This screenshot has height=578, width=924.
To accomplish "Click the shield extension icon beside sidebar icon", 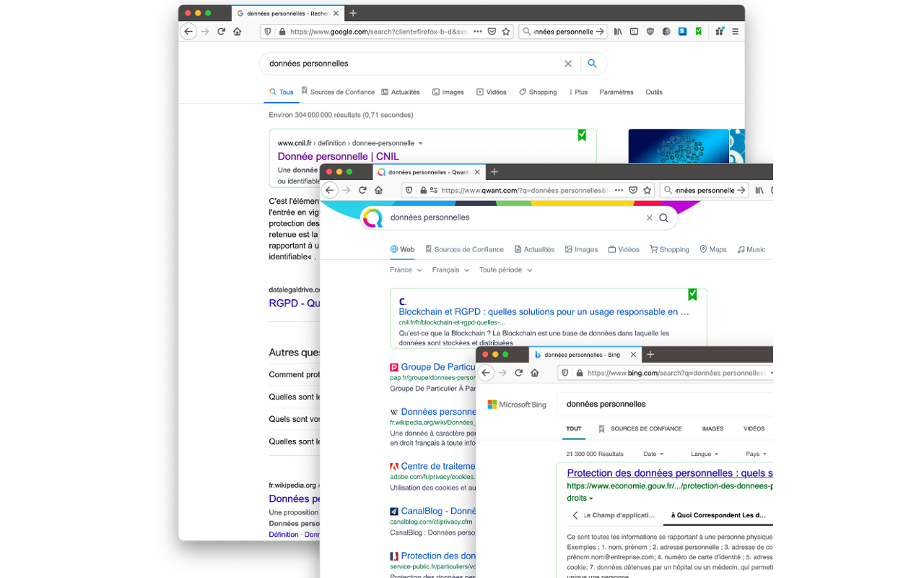I will (x=650, y=32).
